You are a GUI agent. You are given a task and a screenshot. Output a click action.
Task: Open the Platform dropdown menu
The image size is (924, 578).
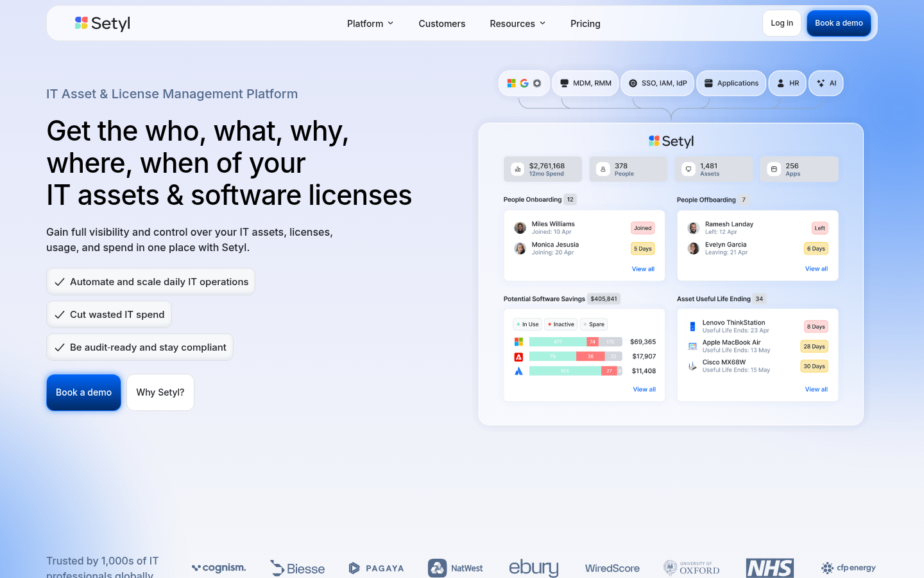[370, 23]
